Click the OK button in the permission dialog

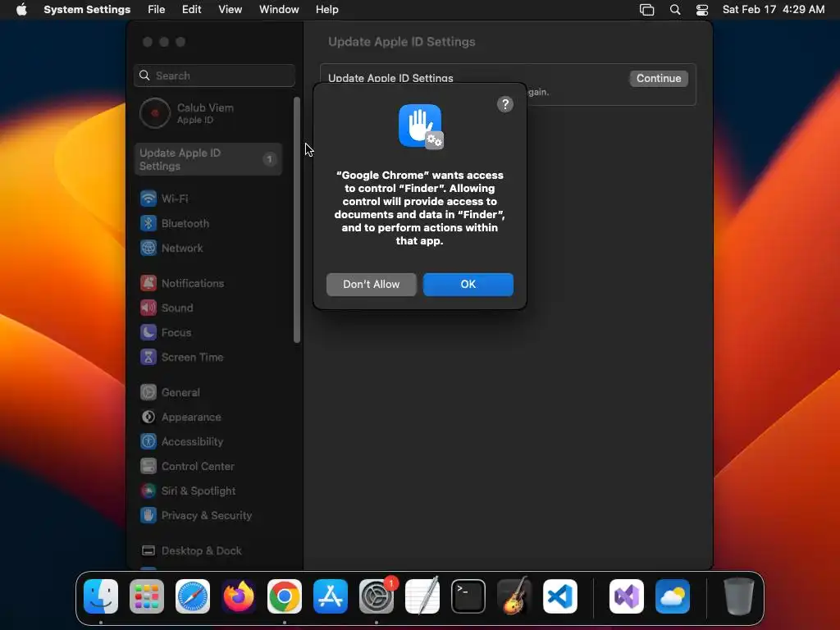[x=468, y=285]
